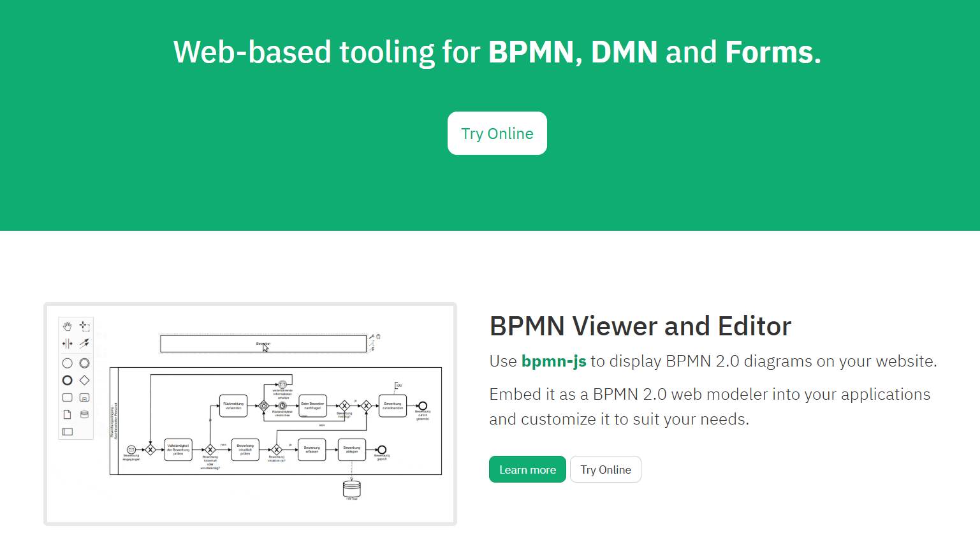The height and width of the screenshot is (554, 980).
Task: Pick the expanded subprocess palette icon
Action: pos(84,397)
